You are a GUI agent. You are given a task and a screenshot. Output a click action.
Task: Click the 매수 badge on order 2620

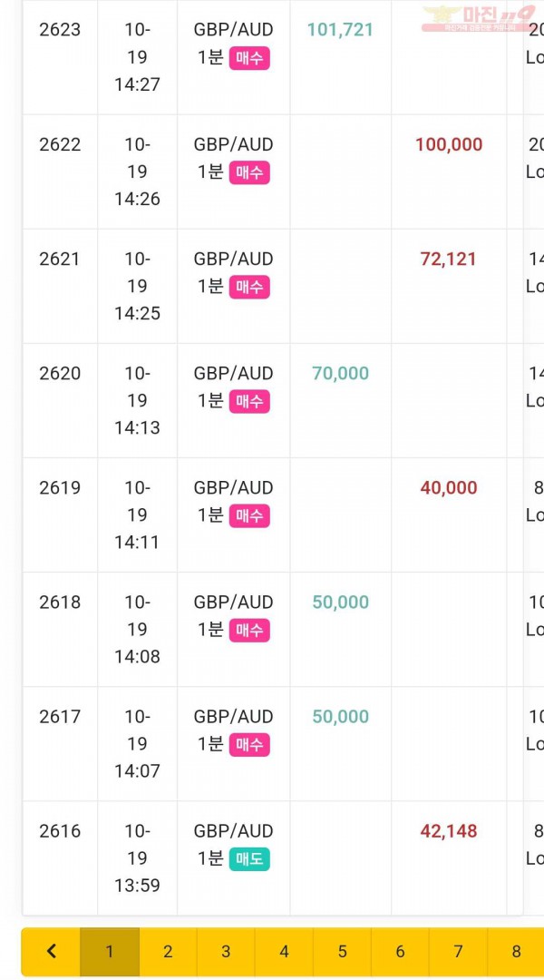pyautogui.click(x=249, y=401)
